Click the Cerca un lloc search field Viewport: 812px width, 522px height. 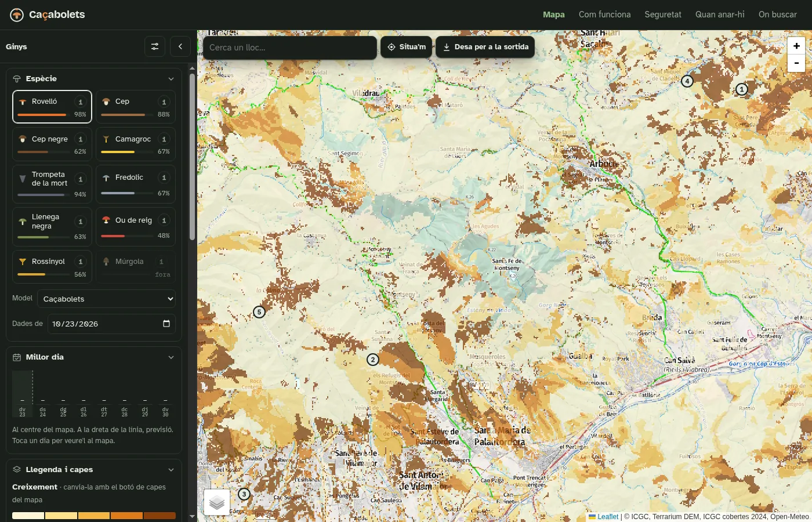[x=290, y=48]
